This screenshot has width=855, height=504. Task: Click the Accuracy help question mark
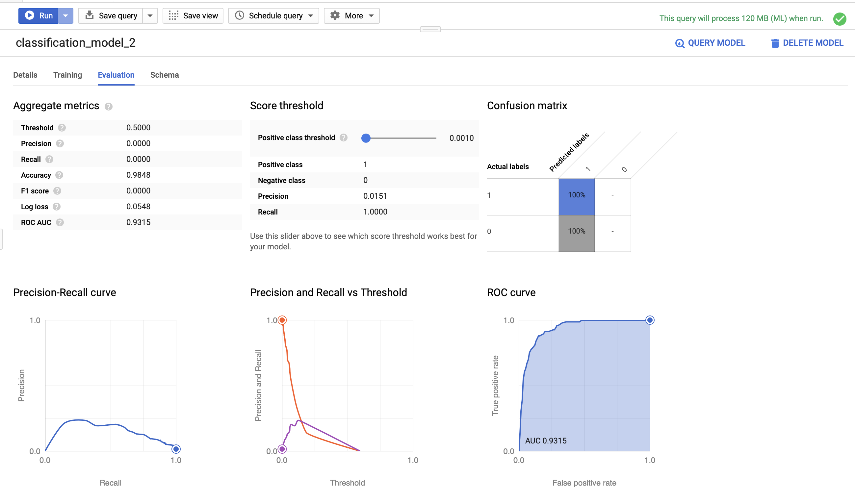point(60,175)
